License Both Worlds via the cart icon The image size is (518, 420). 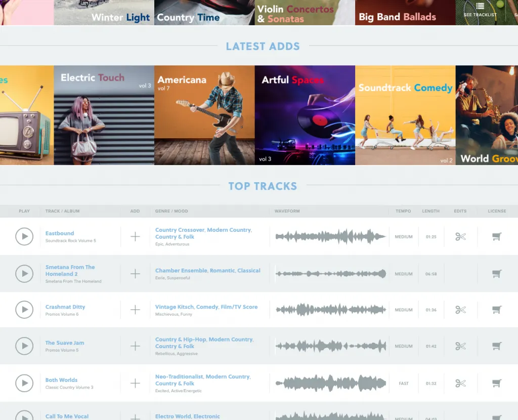pos(497,383)
